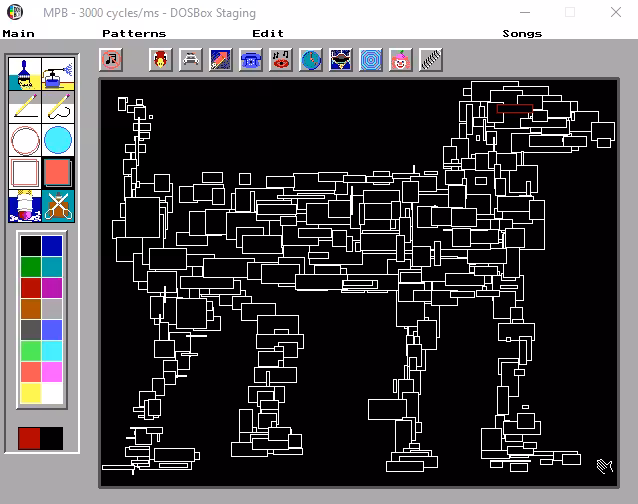Open the Main menu
The height and width of the screenshot is (504, 638).
pyautogui.click(x=18, y=33)
